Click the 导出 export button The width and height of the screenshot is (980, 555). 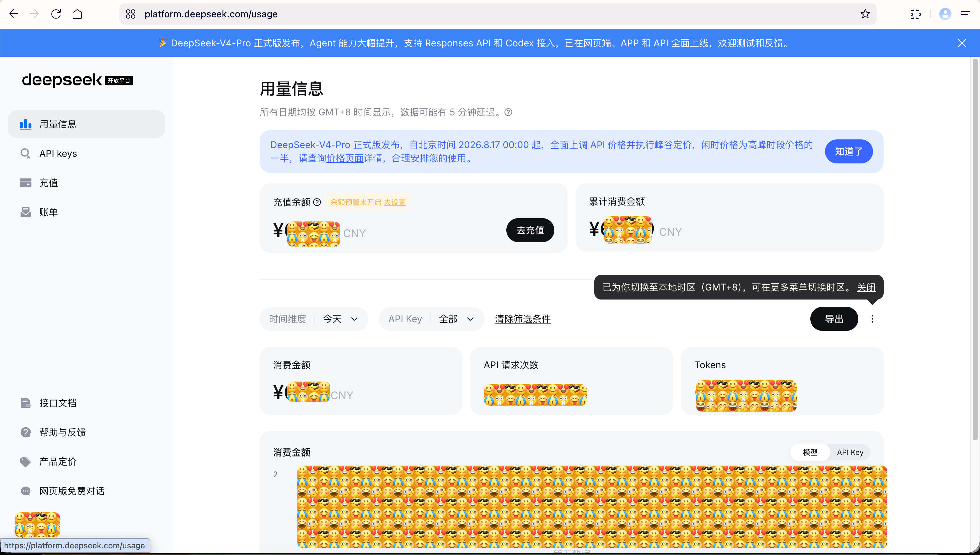(834, 319)
